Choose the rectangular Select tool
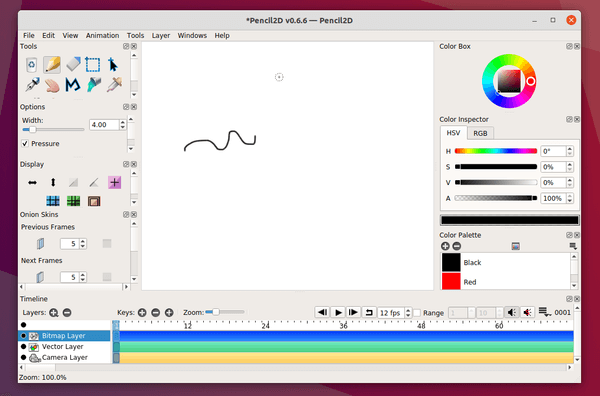This screenshot has height=396, width=600. pos(93,65)
